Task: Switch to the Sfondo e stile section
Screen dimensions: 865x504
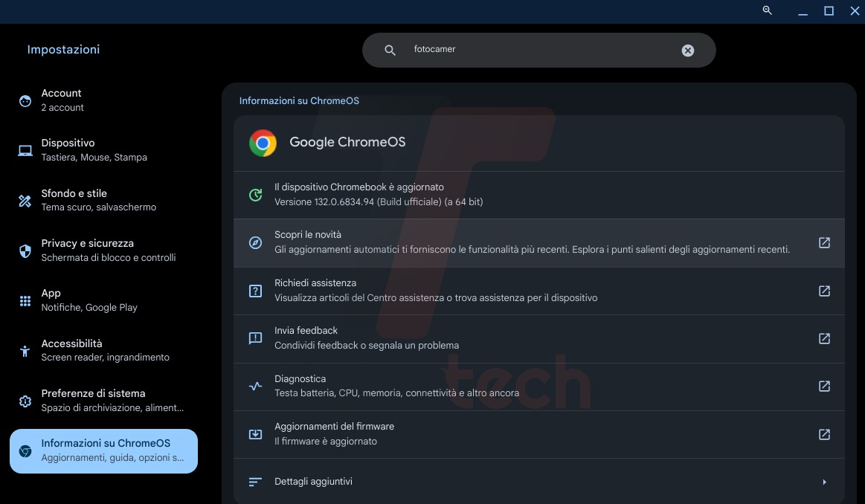Action: pyautogui.click(x=67, y=199)
